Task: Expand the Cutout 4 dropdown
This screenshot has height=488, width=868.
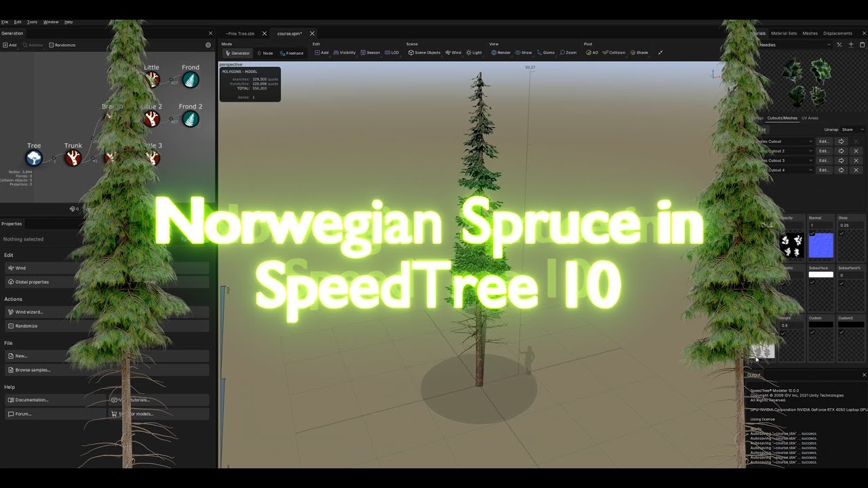Action: point(785,170)
